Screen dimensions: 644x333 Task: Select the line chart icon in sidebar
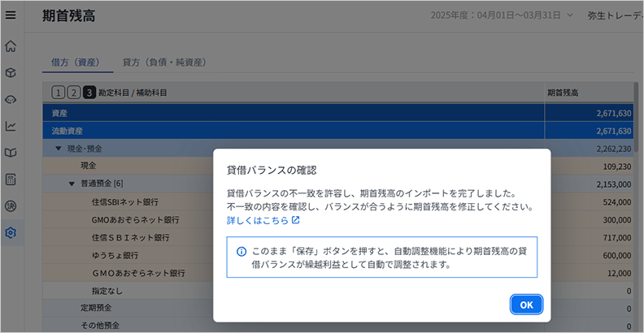(11, 126)
